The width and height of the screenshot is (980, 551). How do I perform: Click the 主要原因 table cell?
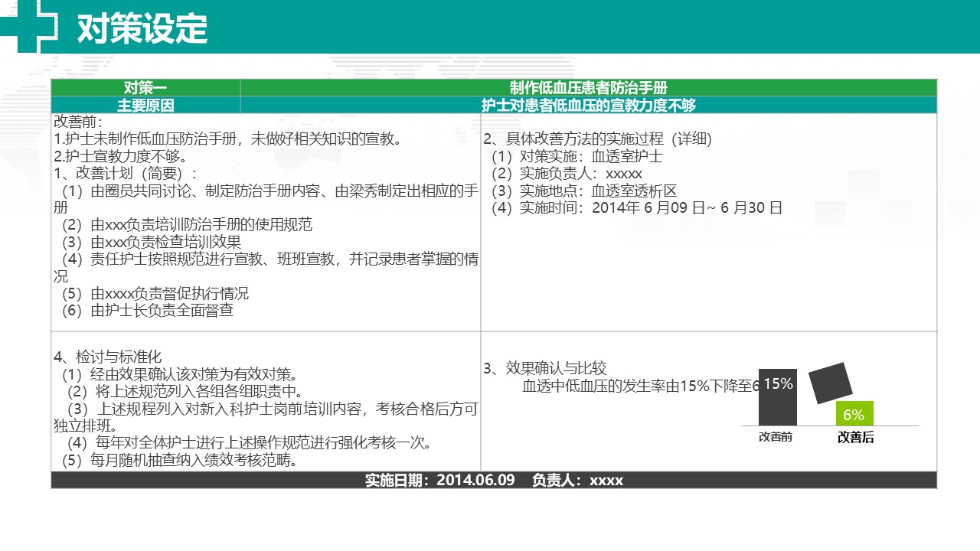point(145,106)
